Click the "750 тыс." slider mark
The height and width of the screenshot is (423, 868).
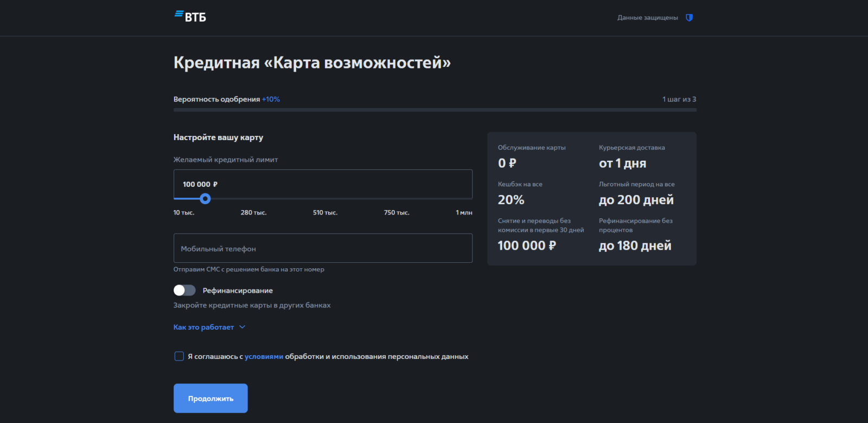[x=397, y=212]
